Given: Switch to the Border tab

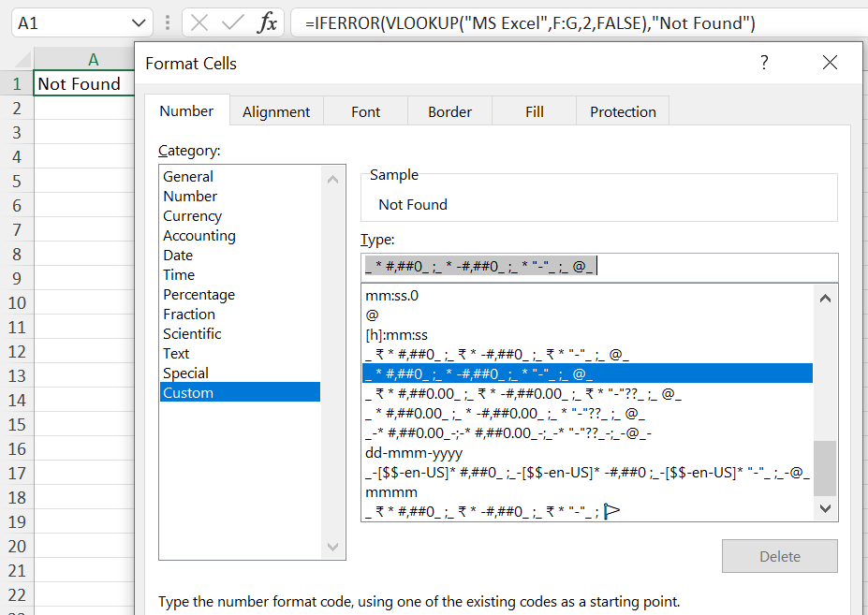Looking at the screenshot, I should (449, 111).
